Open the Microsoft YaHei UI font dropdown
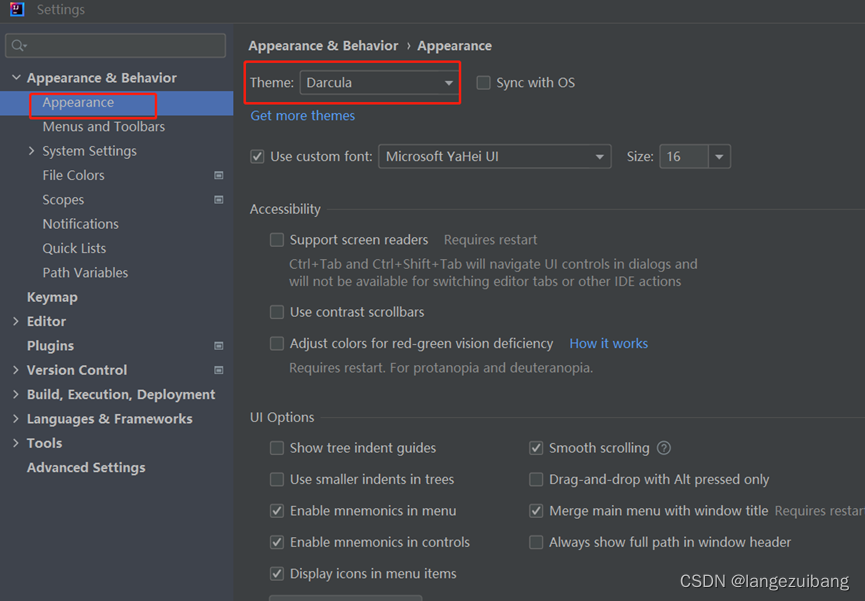The height and width of the screenshot is (601, 865). pos(495,157)
